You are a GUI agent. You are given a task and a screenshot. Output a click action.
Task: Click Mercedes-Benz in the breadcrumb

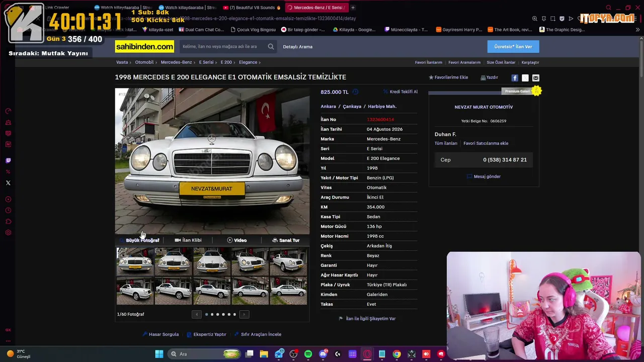coord(177,62)
